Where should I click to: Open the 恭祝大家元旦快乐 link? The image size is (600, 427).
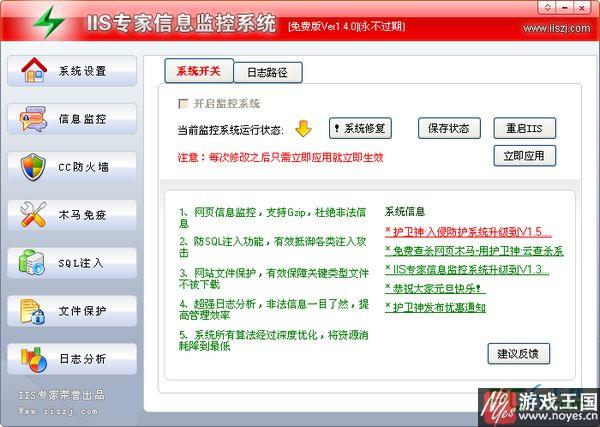(x=435, y=288)
